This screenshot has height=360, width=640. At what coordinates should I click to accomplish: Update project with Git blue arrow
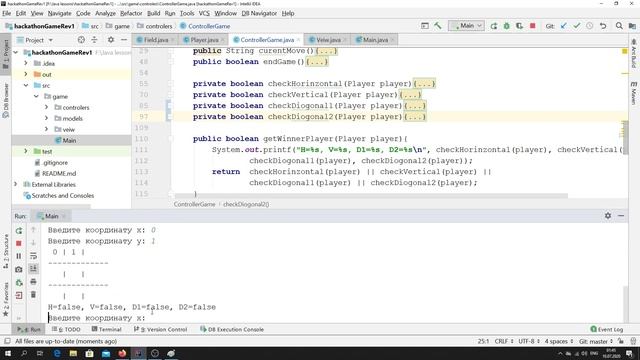564,26
